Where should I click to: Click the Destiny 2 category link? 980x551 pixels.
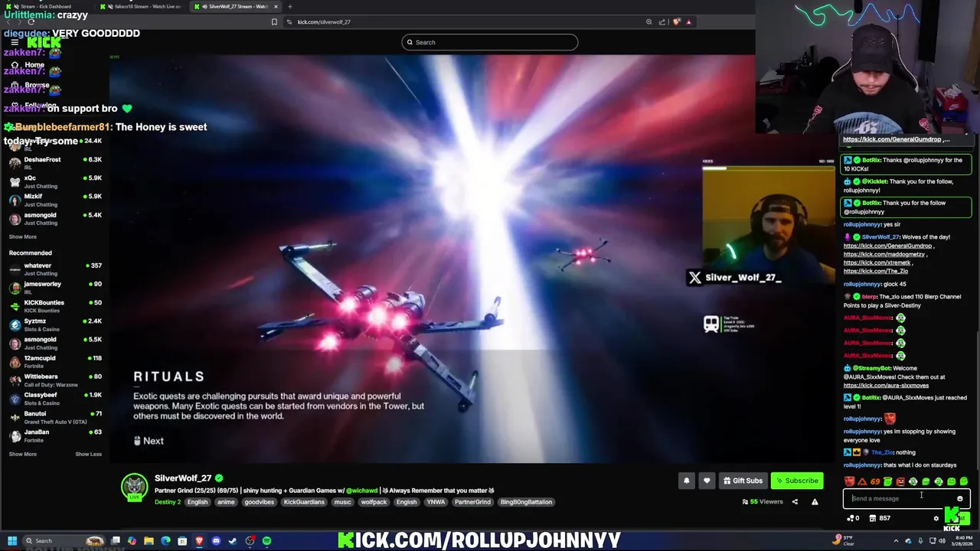pos(168,502)
